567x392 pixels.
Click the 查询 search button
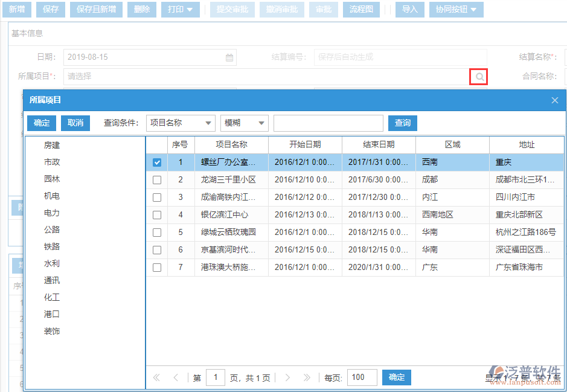(402, 123)
